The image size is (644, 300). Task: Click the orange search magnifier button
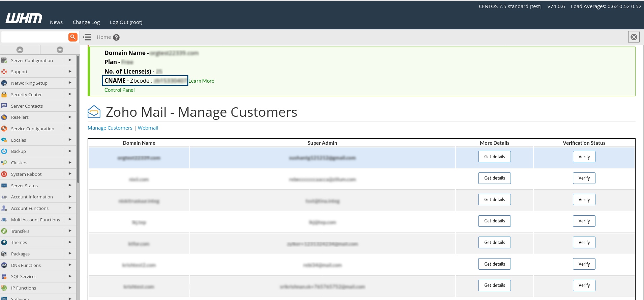(73, 37)
